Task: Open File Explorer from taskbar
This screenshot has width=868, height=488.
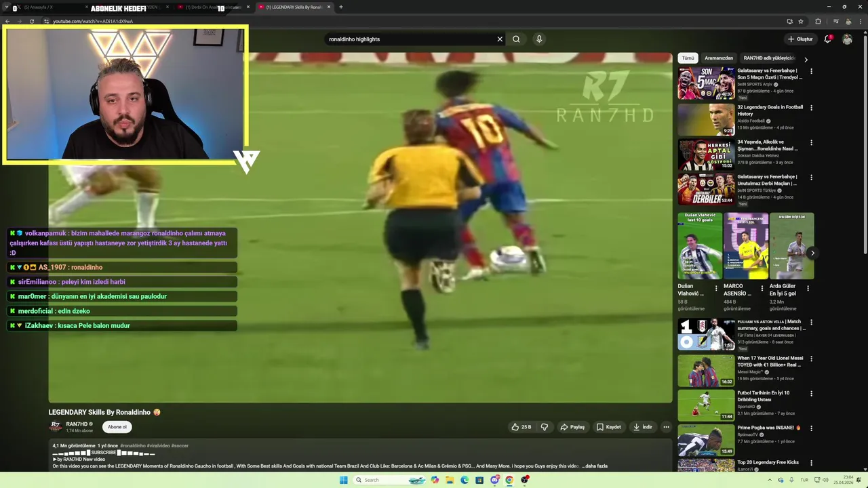Action: 450,480
